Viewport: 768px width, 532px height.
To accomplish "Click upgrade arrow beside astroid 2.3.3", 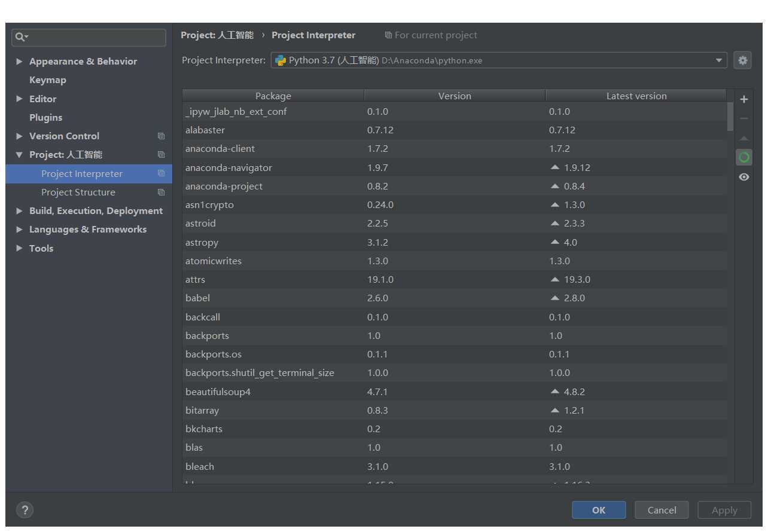I will tap(555, 223).
